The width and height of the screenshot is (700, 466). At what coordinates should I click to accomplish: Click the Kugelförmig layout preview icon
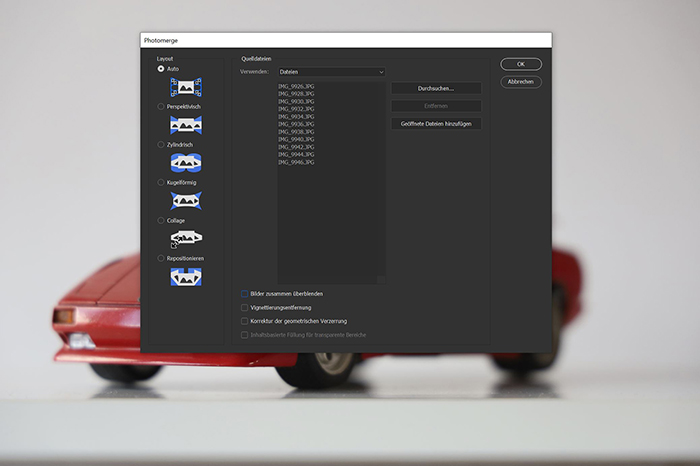coord(186,200)
